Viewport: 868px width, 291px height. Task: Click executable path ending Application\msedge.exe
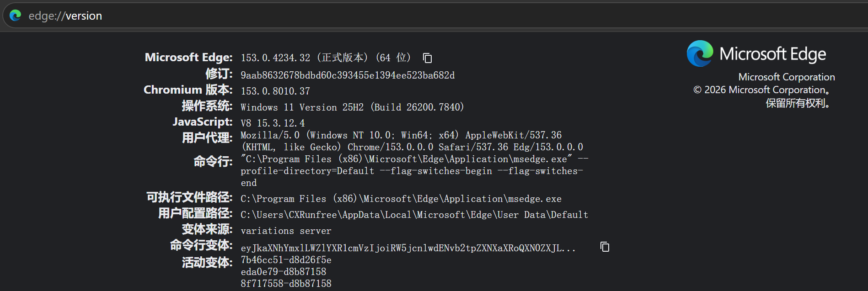401,199
